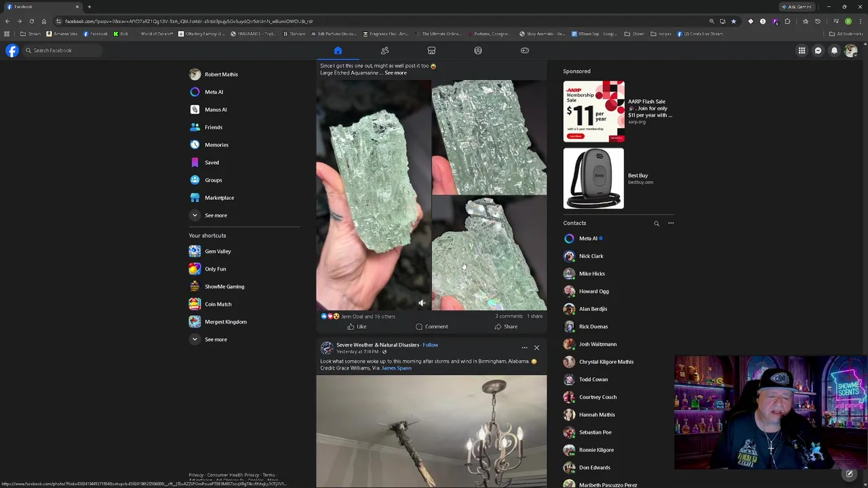This screenshot has width=868, height=488.
Task: Open the Marketplace tab in top navigation
Action: [x=431, y=50]
